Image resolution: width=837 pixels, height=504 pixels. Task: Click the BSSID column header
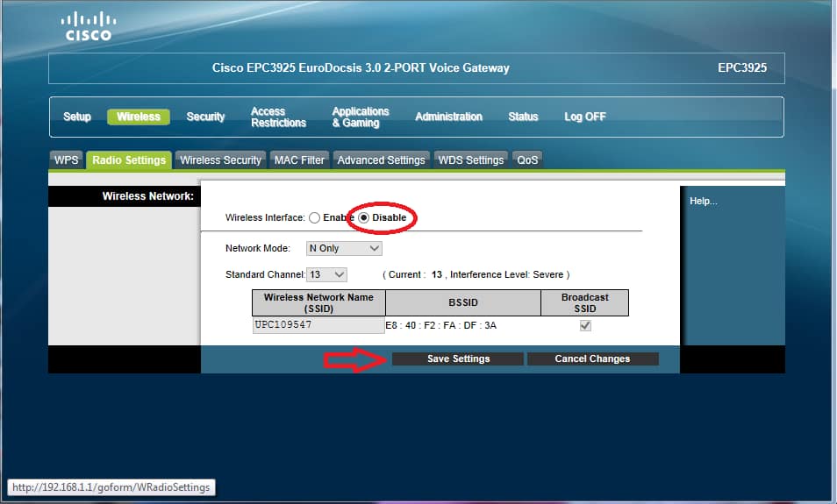pos(462,303)
